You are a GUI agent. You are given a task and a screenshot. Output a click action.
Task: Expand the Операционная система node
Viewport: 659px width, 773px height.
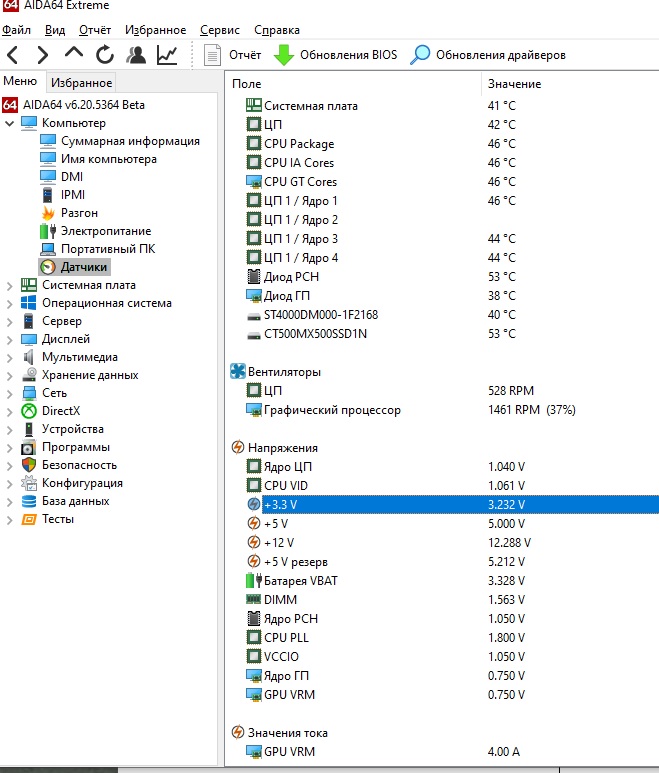(9, 304)
